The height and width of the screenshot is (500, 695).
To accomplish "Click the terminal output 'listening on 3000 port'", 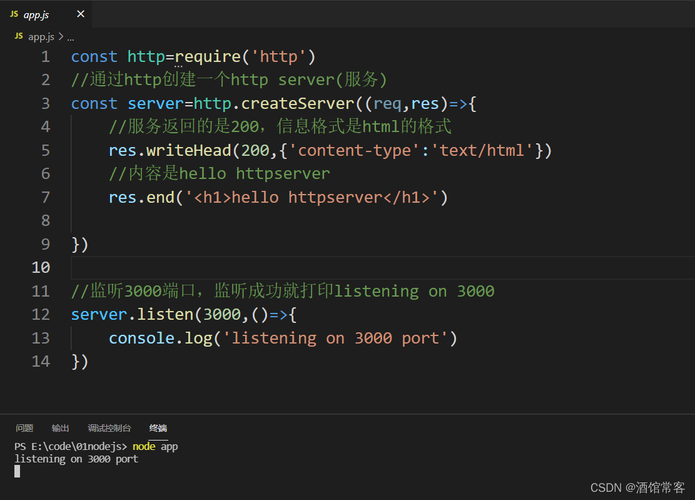I will pyautogui.click(x=76, y=459).
